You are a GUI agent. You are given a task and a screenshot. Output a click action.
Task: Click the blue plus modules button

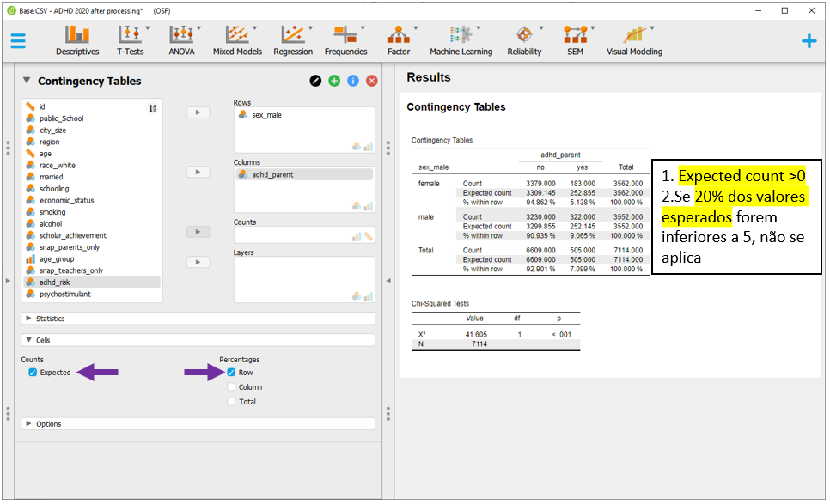pyautogui.click(x=809, y=40)
